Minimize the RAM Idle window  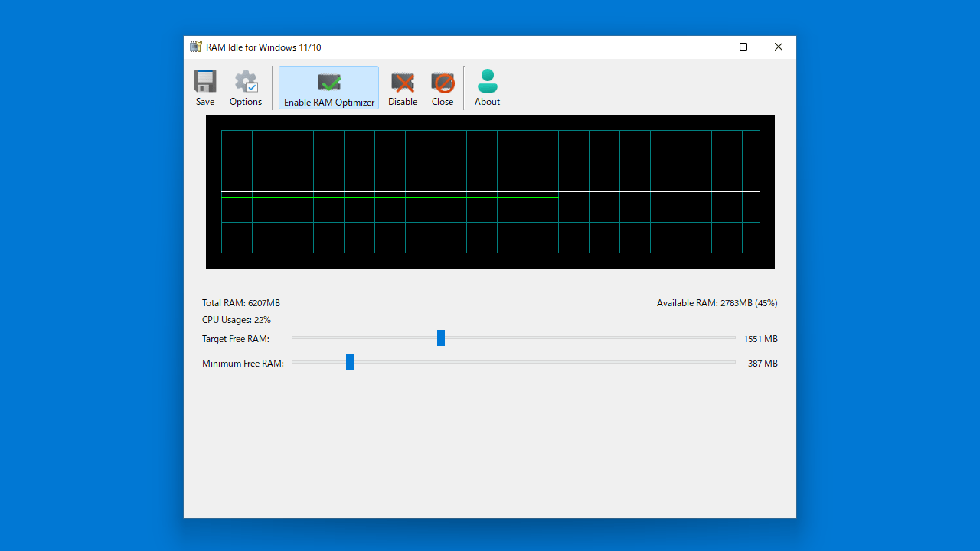click(x=708, y=47)
